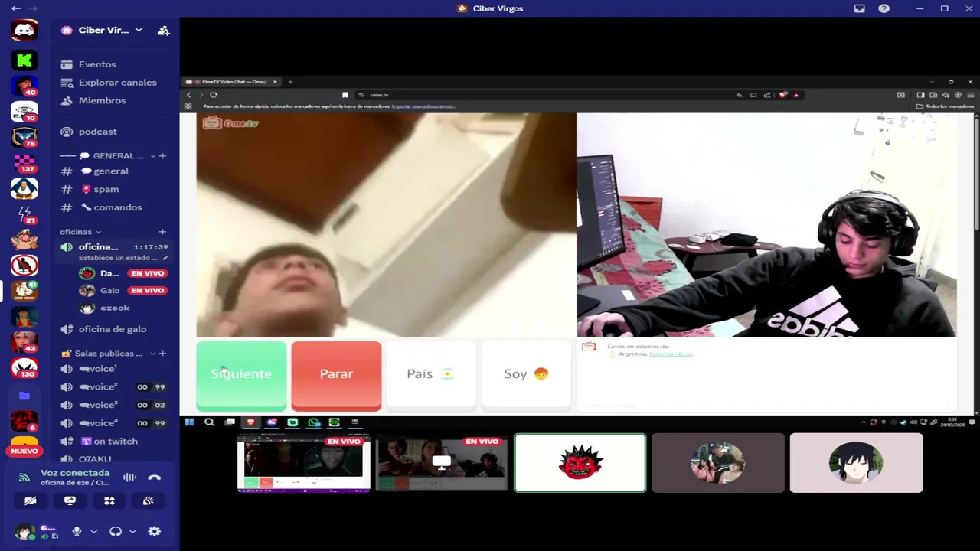
Task: Join the voice⁴ channel
Action: coord(98,423)
